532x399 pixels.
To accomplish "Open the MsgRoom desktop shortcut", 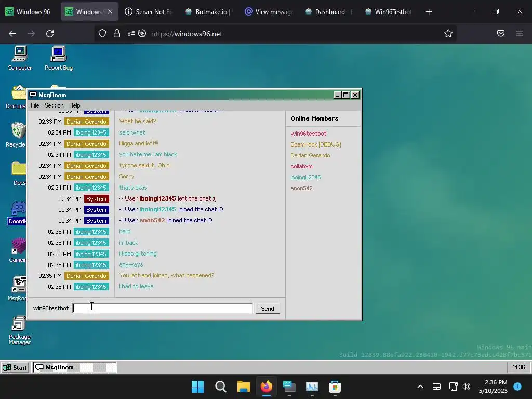I will 17,289.
